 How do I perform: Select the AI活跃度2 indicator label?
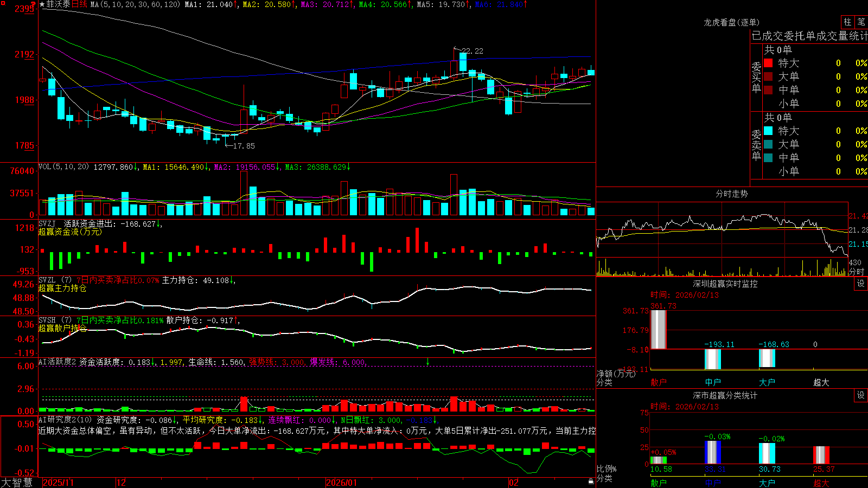58,362
